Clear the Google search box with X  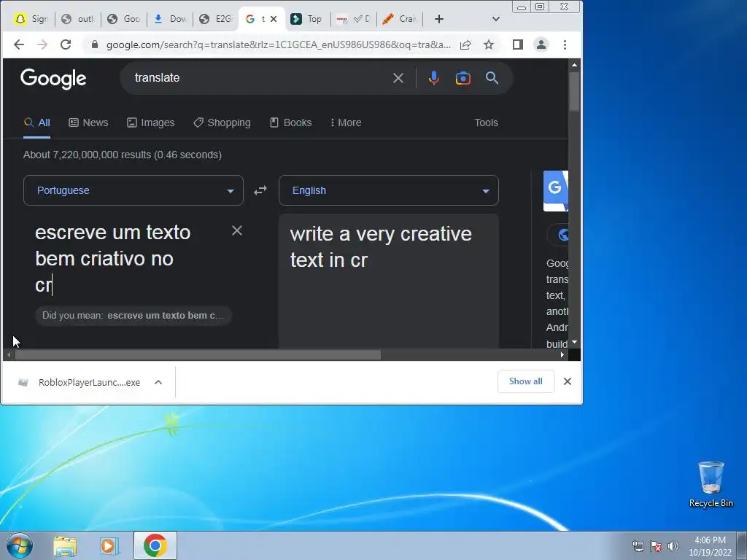pyautogui.click(x=398, y=78)
